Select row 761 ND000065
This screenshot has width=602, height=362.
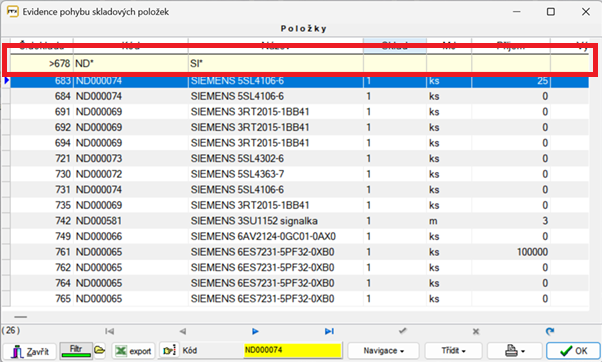click(299, 252)
